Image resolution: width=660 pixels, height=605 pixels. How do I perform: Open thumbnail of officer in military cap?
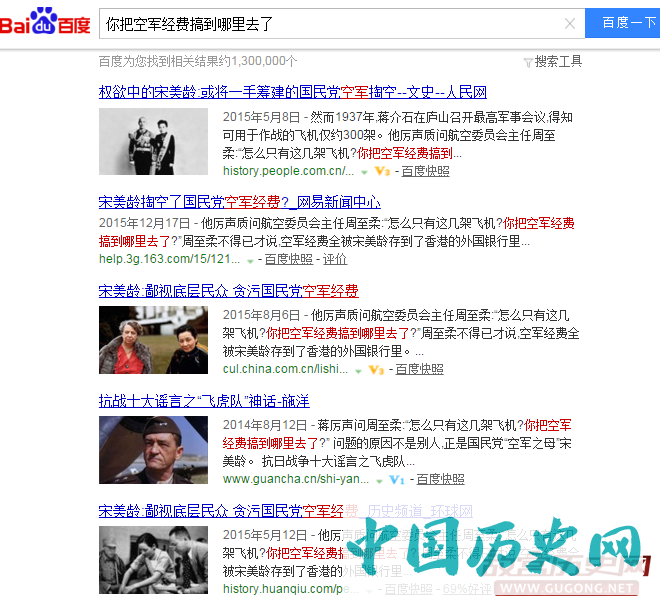(153, 450)
